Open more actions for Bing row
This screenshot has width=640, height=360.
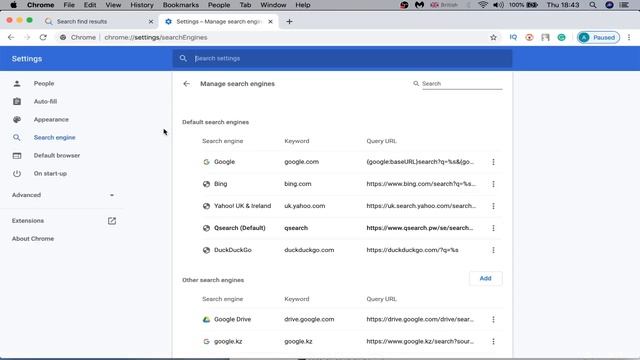(493, 184)
